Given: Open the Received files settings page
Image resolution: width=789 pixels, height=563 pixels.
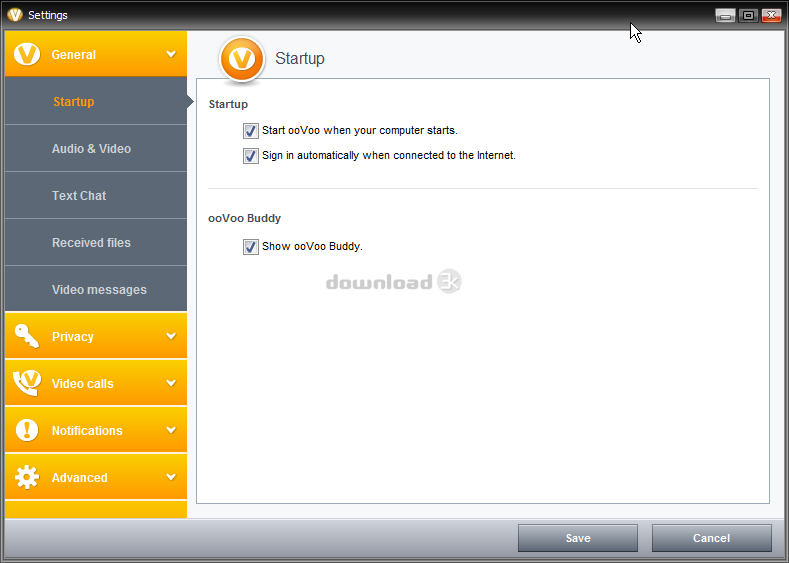Looking at the screenshot, I should [96, 243].
